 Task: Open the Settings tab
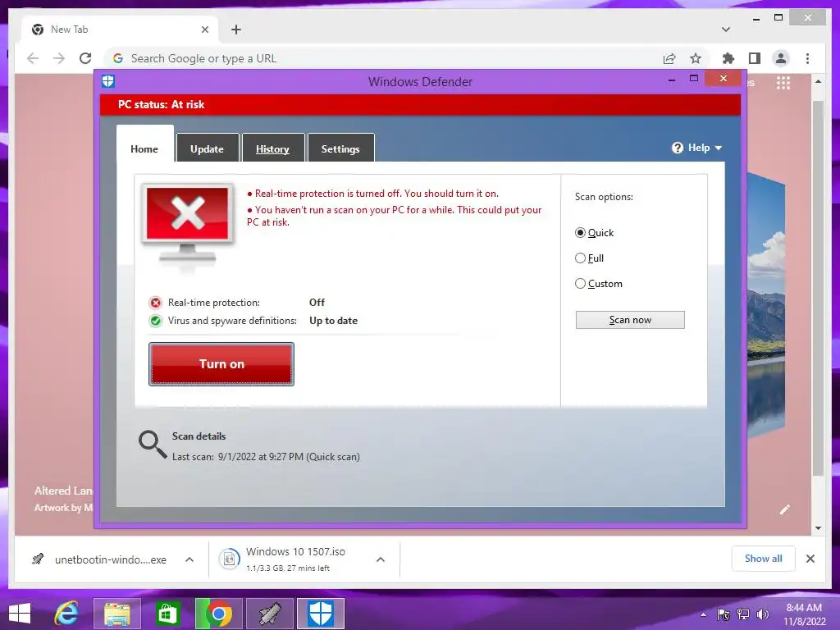pos(340,148)
